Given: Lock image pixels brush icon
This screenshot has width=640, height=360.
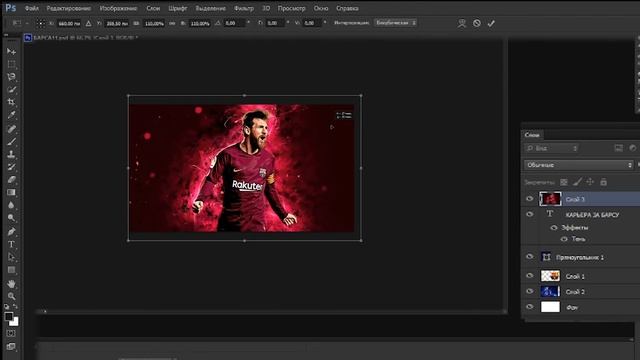Looking at the screenshot, I should pyautogui.click(x=577, y=182).
